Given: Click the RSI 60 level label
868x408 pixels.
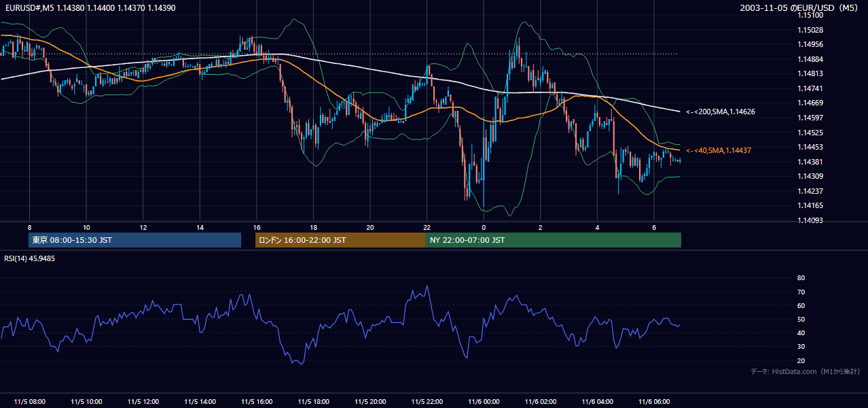Looking at the screenshot, I should pos(801,306).
